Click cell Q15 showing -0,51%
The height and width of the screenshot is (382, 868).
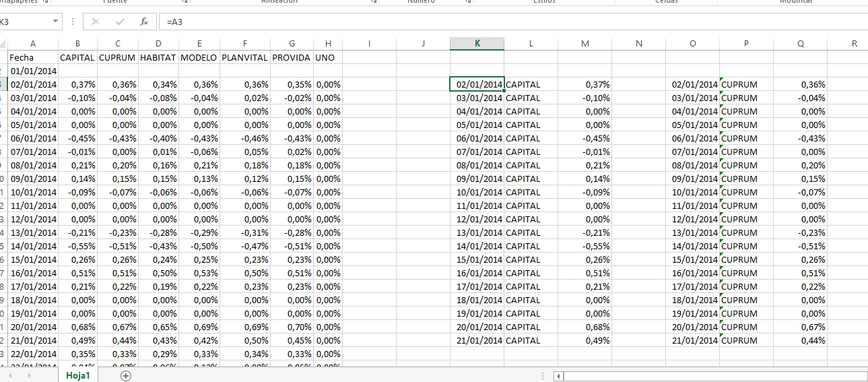pos(800,246)
